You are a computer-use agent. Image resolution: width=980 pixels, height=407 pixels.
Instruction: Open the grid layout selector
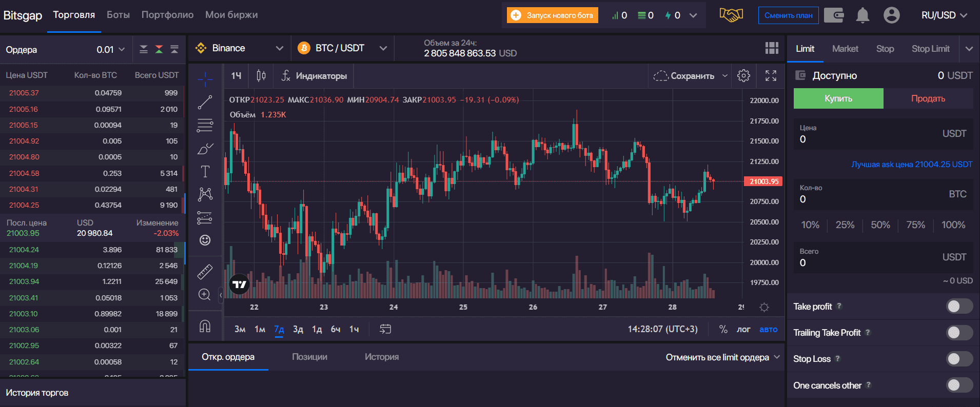click(x=772, y=48)
